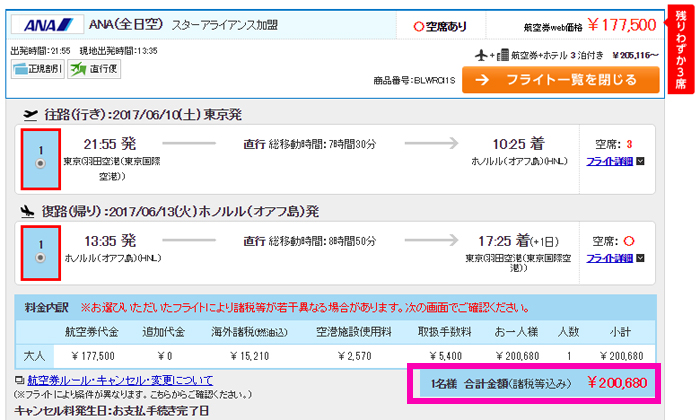Click 総移動時間 8時間50分 text
700x420 pixels.
[322, 241]
